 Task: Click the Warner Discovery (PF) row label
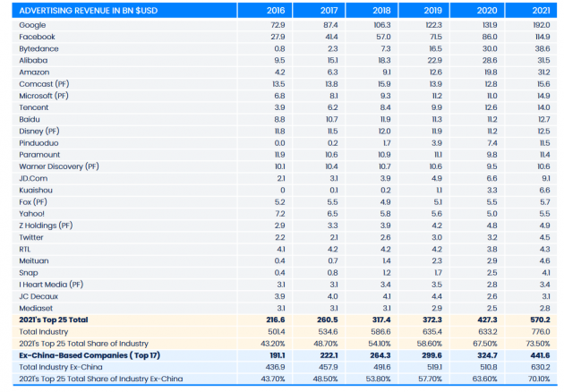pos(58,166)
